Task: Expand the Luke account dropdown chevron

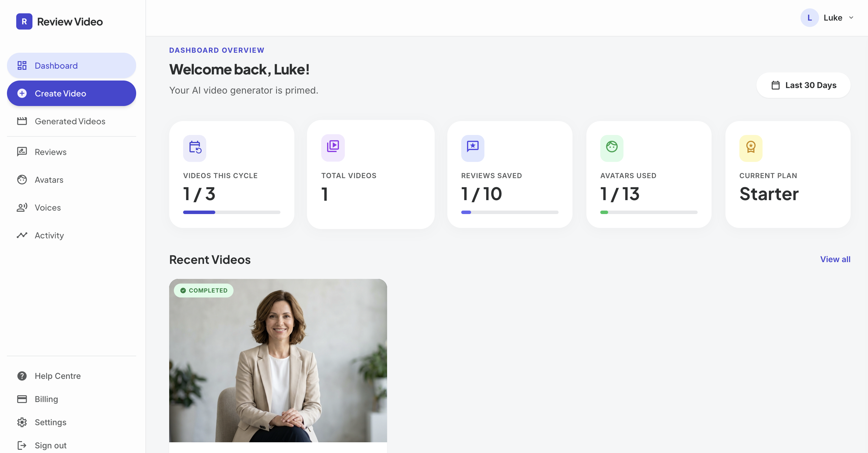Action: [851, 18]
